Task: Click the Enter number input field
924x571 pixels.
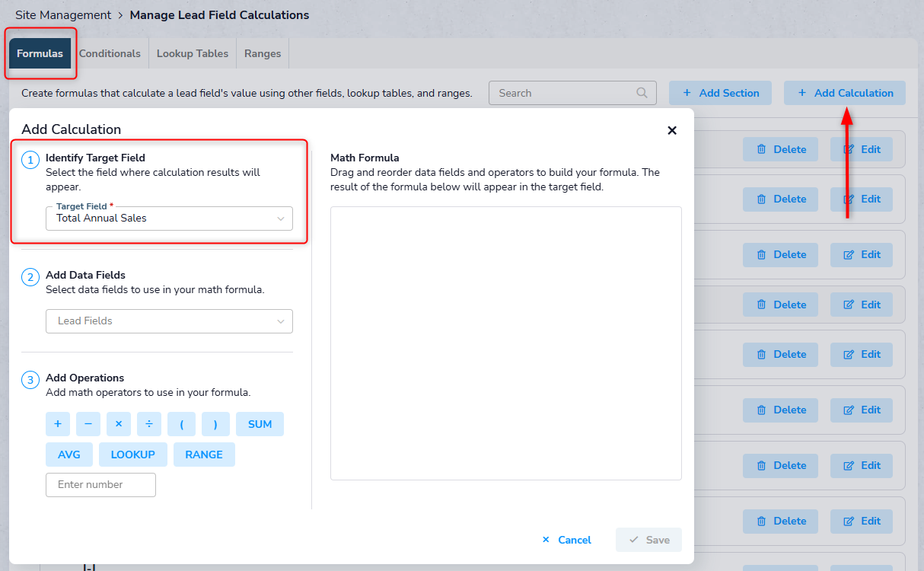Action: 100,485
